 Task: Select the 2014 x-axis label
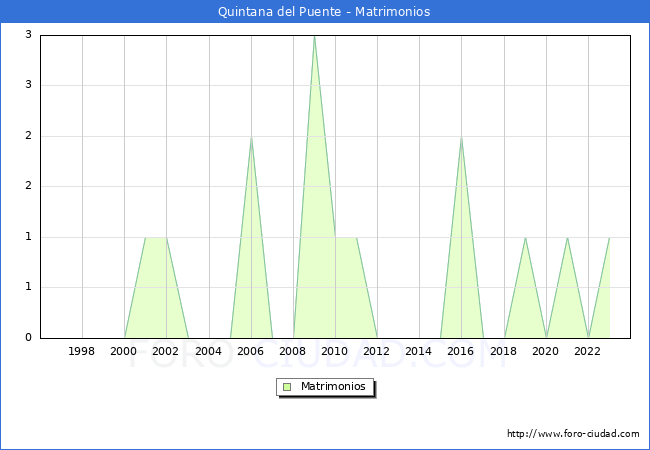(x=419, y=351)
